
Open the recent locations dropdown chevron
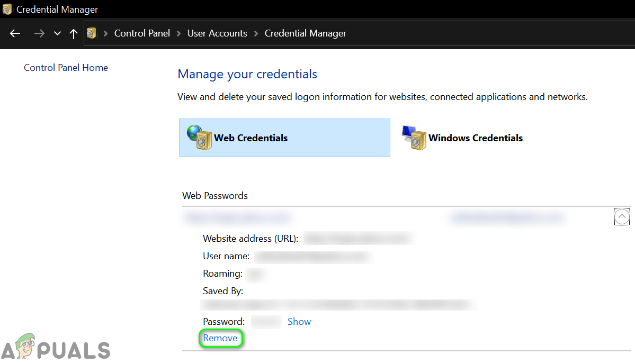coord(57,33)
